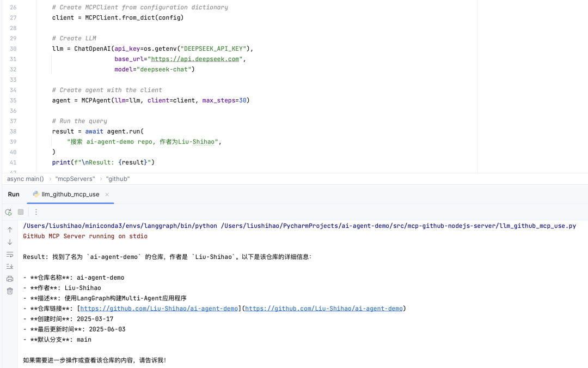This screenshot has height=368, width=588.
Task: Click the Down the stack trace arrow
Action: click(x=10, y=242)
